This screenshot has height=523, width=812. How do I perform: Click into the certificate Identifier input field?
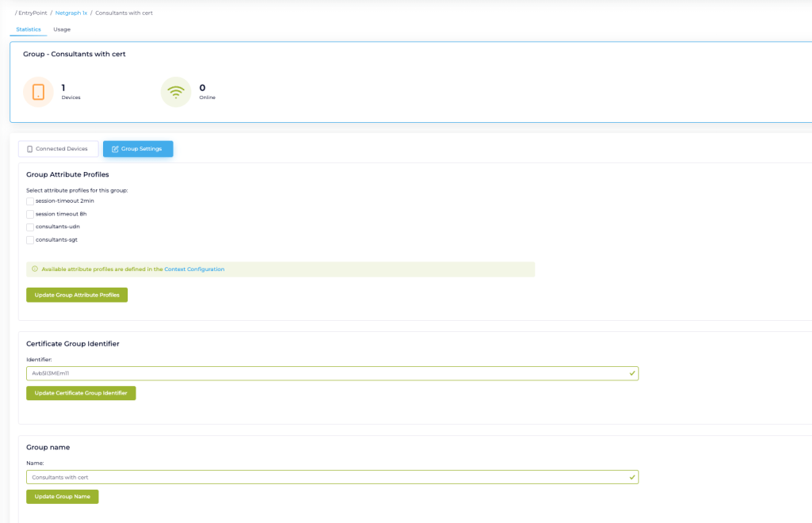[317, 372]
